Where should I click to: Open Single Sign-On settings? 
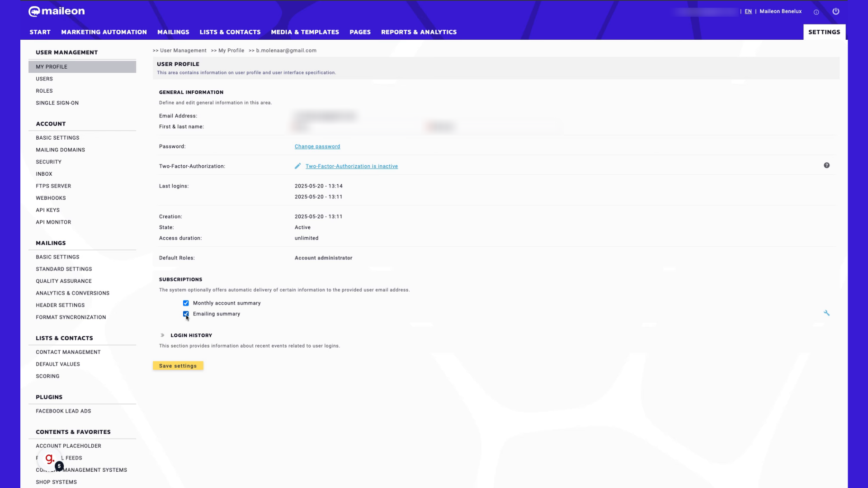(57, 103)
